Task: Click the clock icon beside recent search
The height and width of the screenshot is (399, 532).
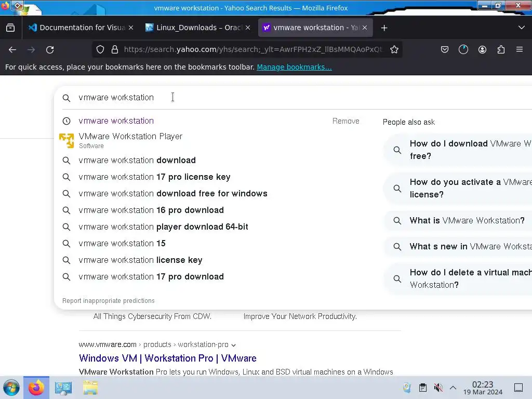Action: click(66, 121)
